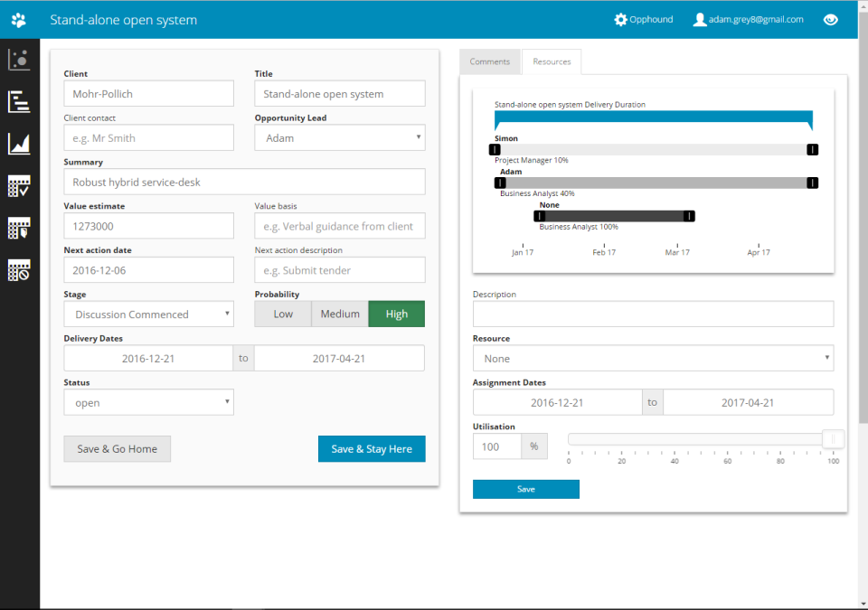Click the Utilisation slider handle

point(833,439)
